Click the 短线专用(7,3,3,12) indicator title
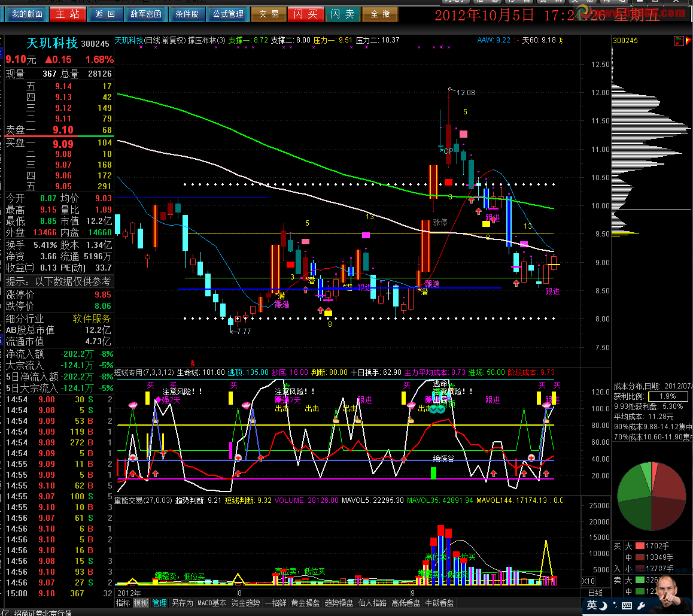693x616 pixels. click(x=144, y=372)
